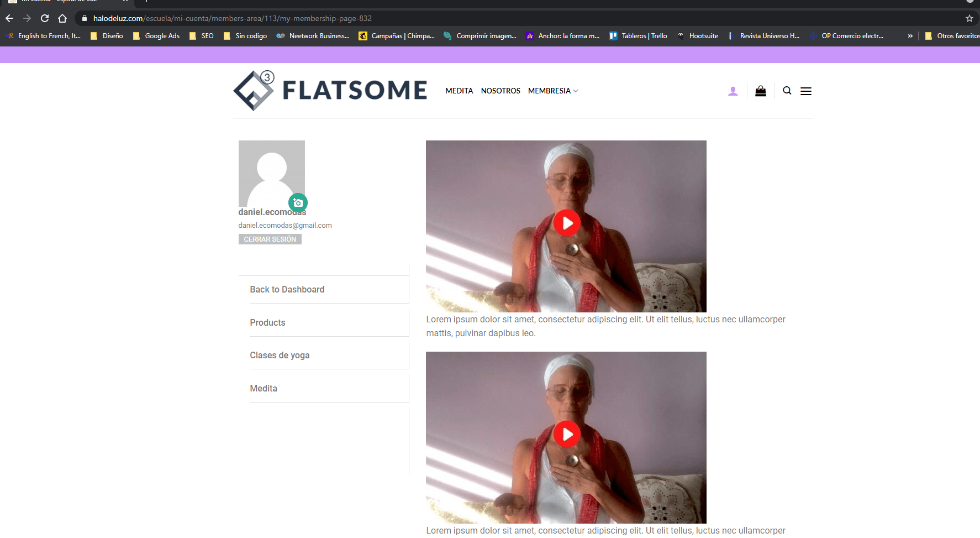
Task: Click the first Lorem ipsum description text
Action: [x=605, y=326]
